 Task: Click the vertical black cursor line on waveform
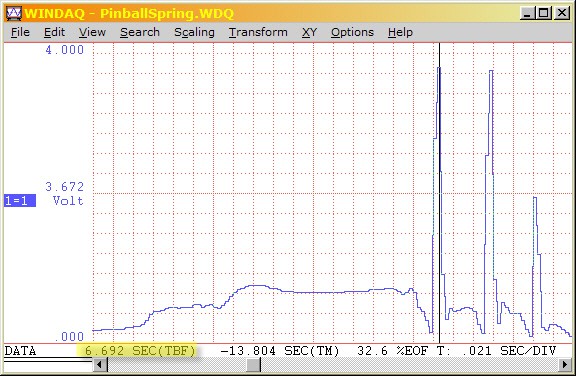pos(439,193)
